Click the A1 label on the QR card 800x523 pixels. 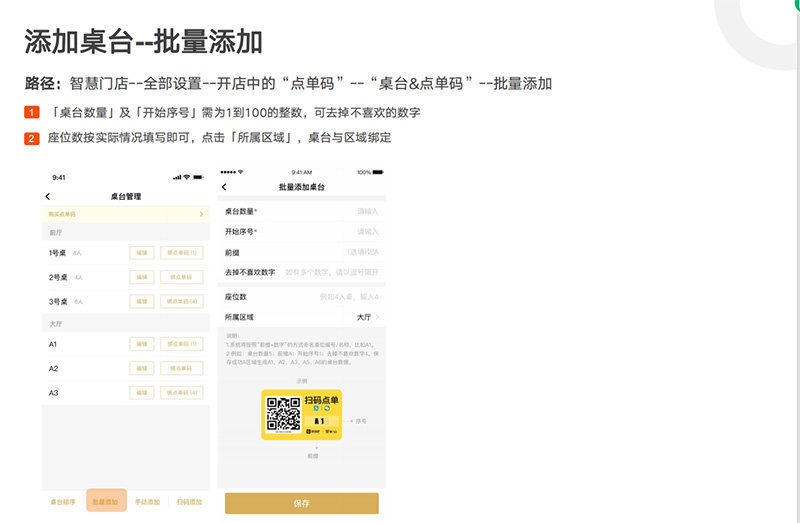pos(319,421)
